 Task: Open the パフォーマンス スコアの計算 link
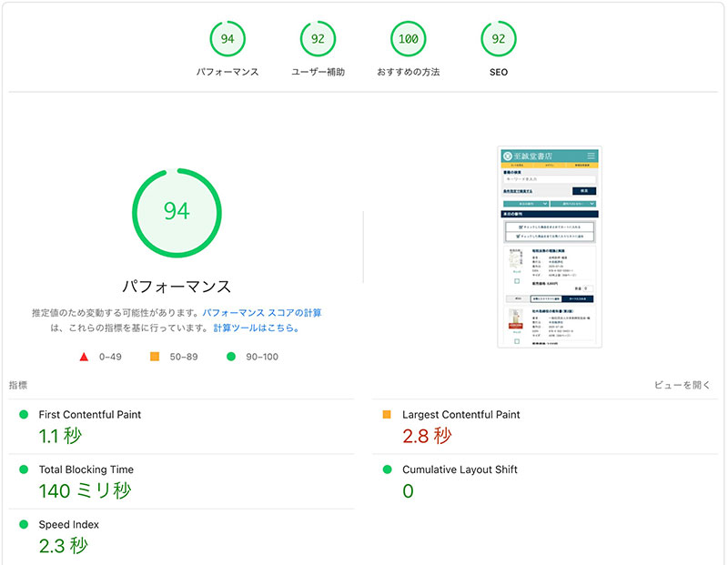262,312
